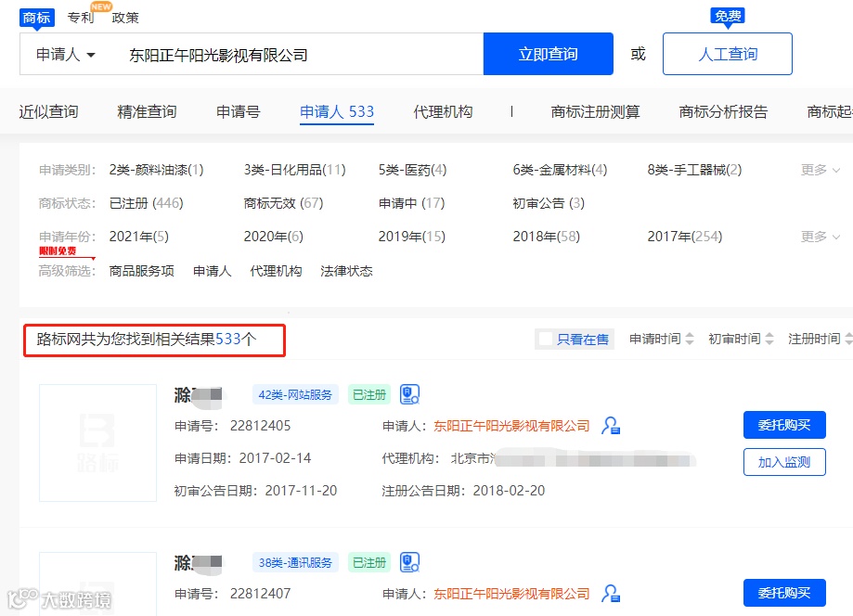Sort by 初审时间 arrows
The height and width of the screenshot is (616, 853).
769,339
